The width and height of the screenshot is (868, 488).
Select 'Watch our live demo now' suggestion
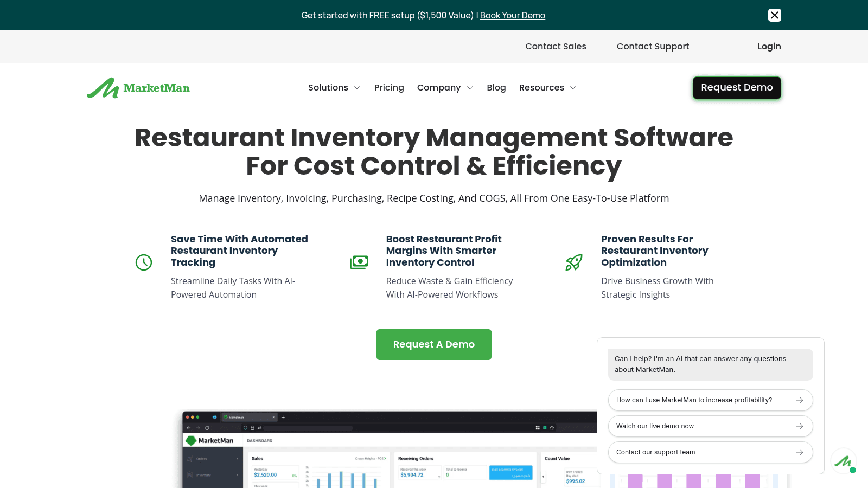coord(711,426)
